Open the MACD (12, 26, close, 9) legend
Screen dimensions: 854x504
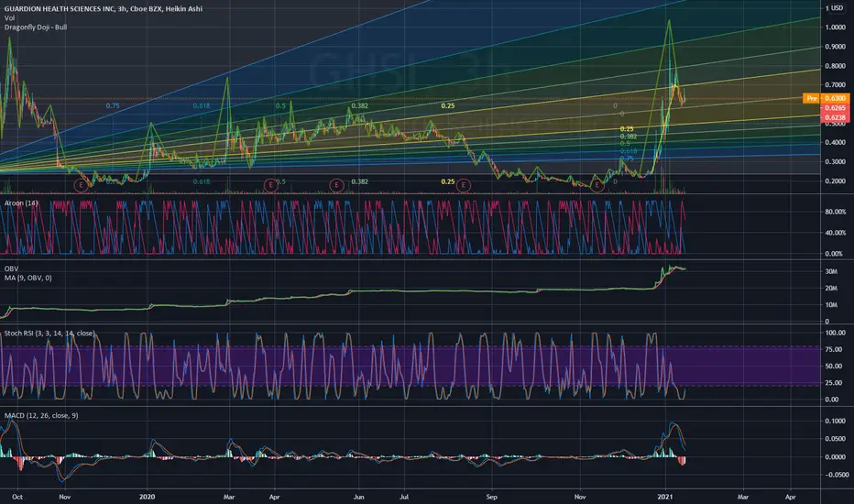pyautogui.click(x=41, y=415)
